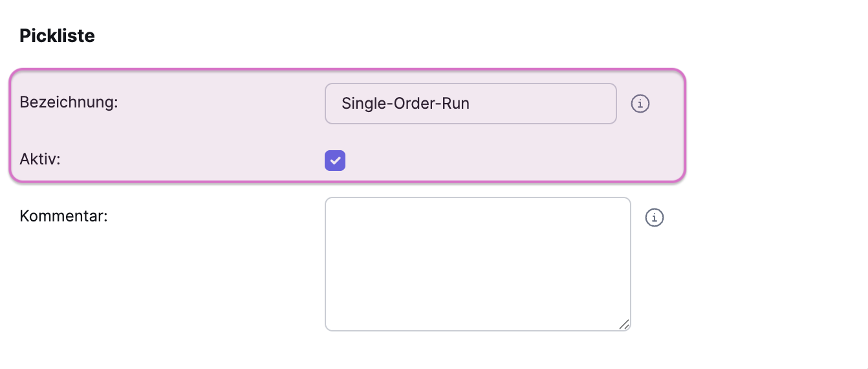Click the empty Kommentar box center

pyautogui.click(x=477, y=264)
